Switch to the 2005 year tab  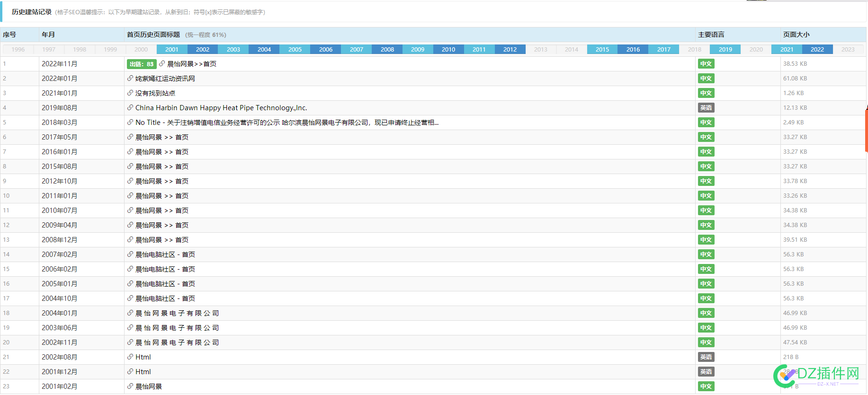(x=295, y=49)
